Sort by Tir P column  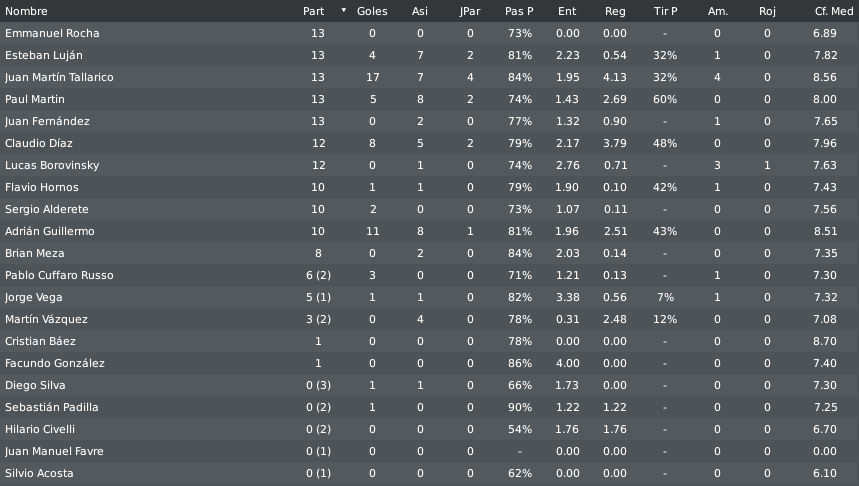click(665, 11)
